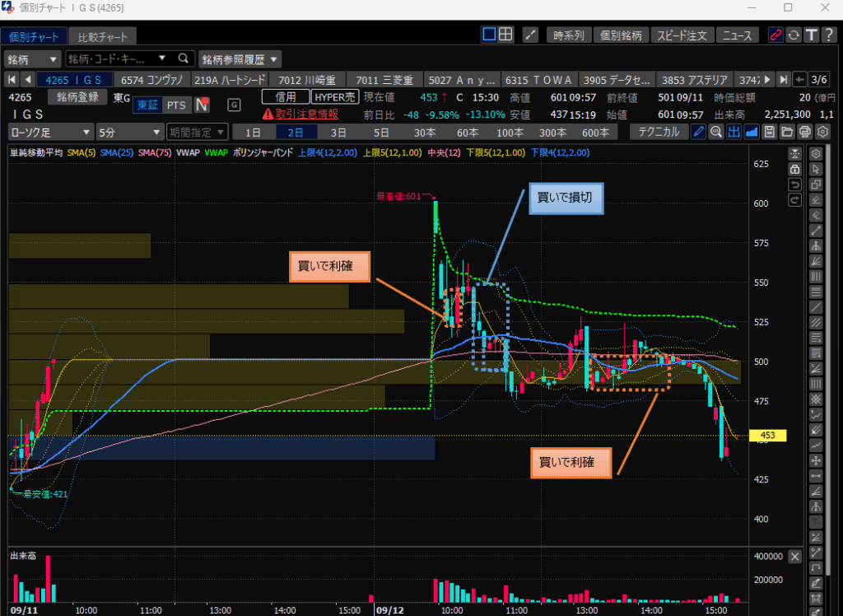Click the magnifier zoom icon beside pencil

716,132
